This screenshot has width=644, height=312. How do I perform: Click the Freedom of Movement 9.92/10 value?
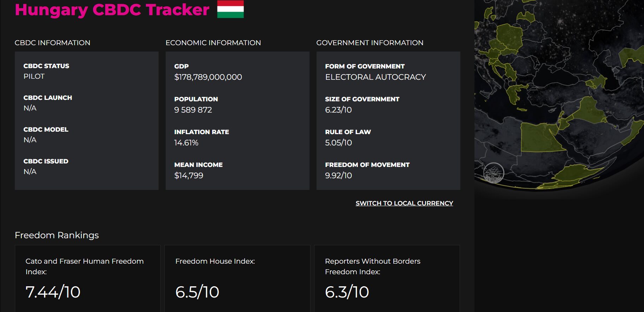pyautogui.click(x=338, y=175)
